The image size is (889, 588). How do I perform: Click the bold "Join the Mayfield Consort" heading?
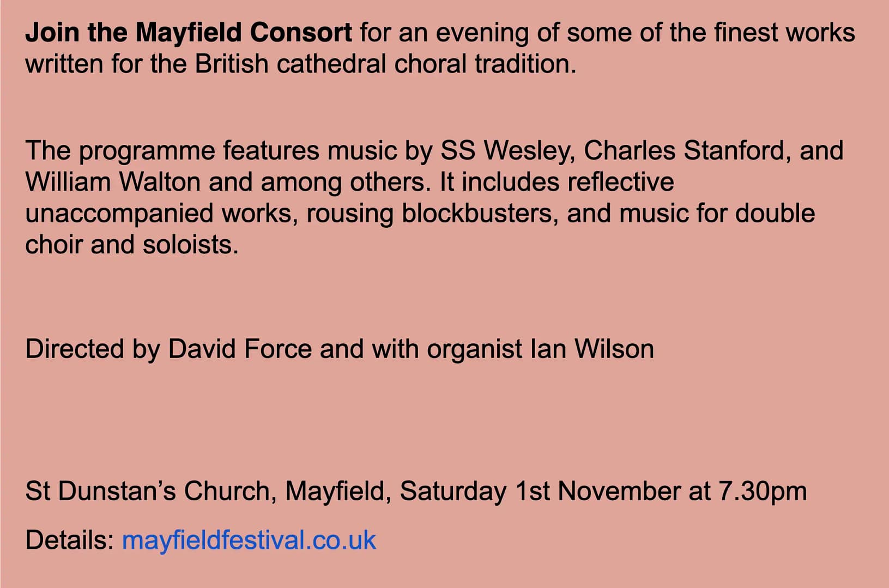tap(188, 33)
